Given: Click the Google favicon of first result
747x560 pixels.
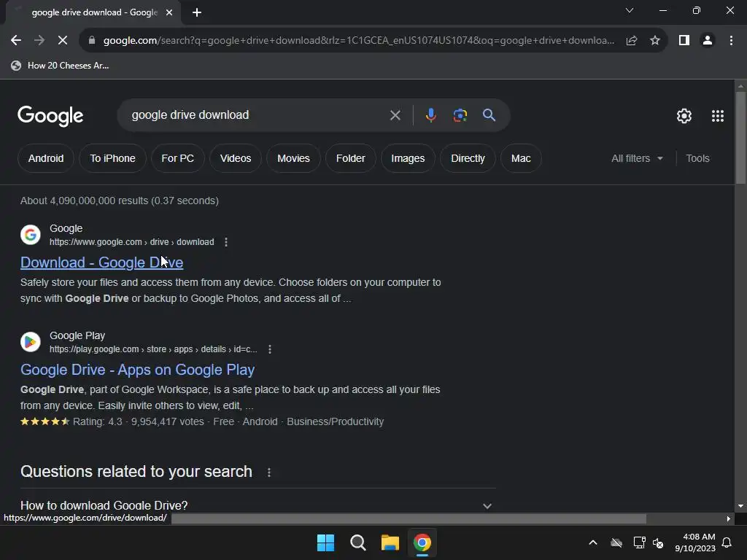Looking at the screenshot, I should [x=30, y=235].
